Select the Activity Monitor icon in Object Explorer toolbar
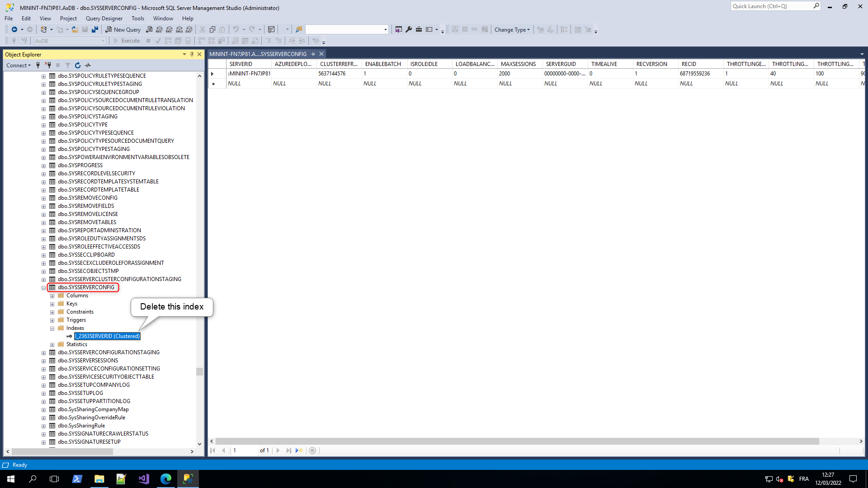868x488 pixels. point(88,65)
